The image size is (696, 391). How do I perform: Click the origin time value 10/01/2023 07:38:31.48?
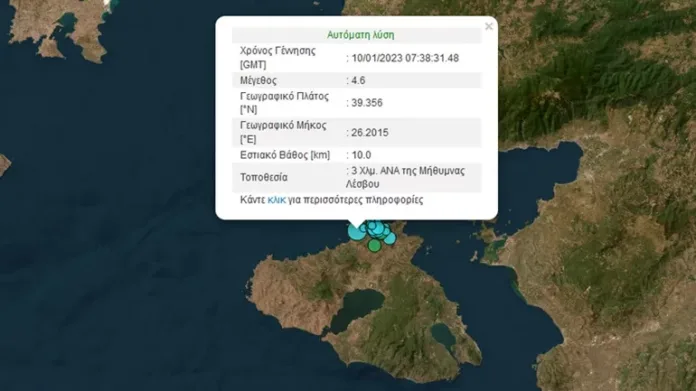405,58
